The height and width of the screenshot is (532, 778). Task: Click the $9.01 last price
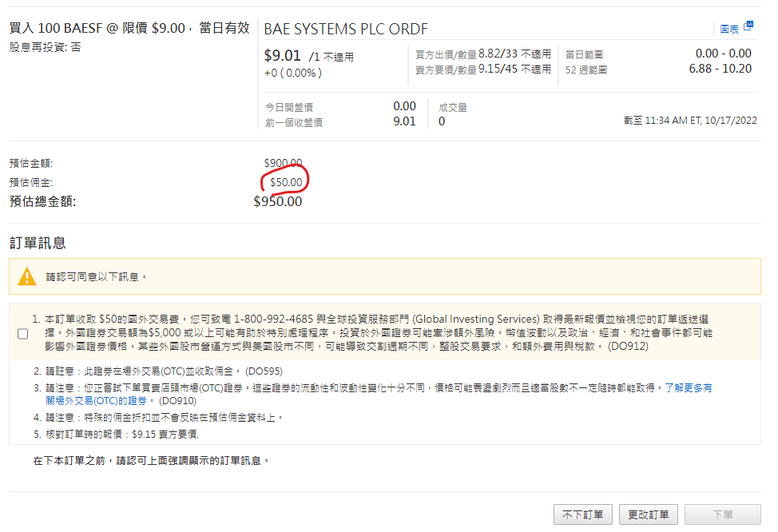(282, 55)
